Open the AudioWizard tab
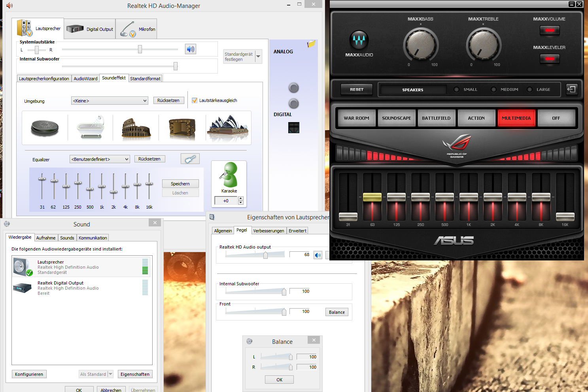Screen dimensions: 588x392 [85, 79]
